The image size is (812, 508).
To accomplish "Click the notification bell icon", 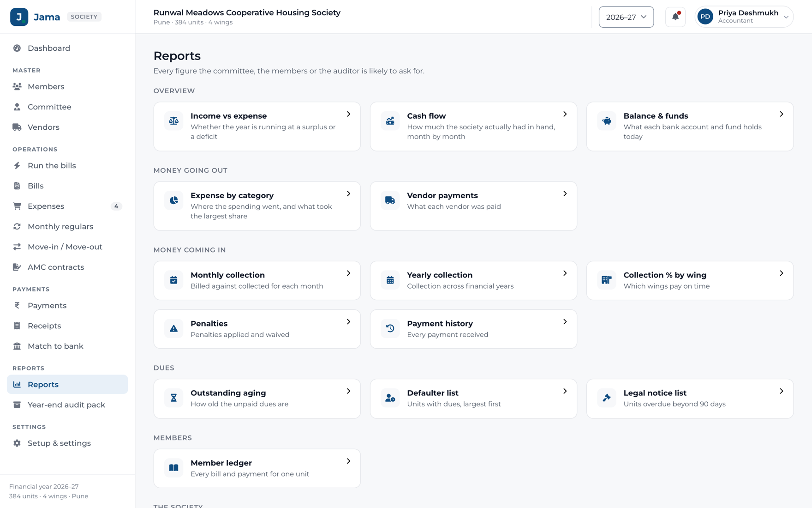I will [675, 17].
